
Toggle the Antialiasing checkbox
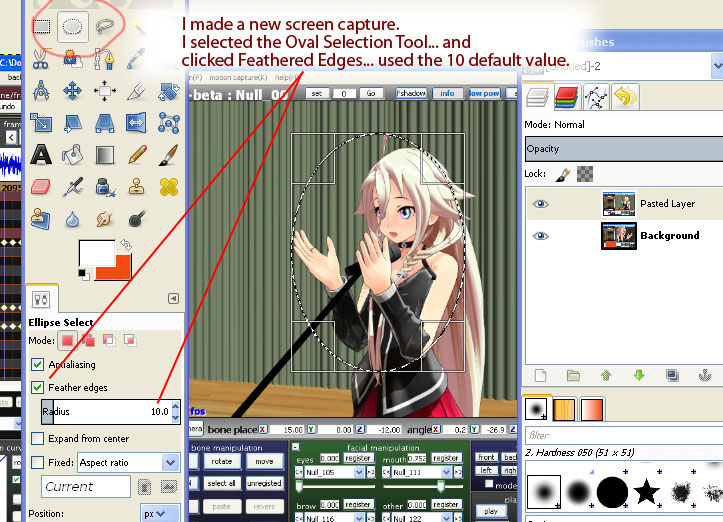coord(38,364)
